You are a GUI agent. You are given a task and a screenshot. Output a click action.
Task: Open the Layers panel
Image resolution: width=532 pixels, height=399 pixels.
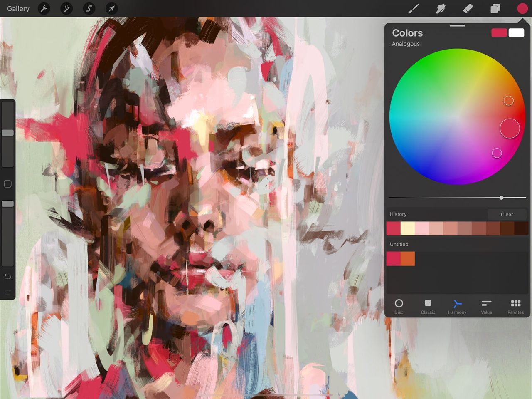[495, 8]
